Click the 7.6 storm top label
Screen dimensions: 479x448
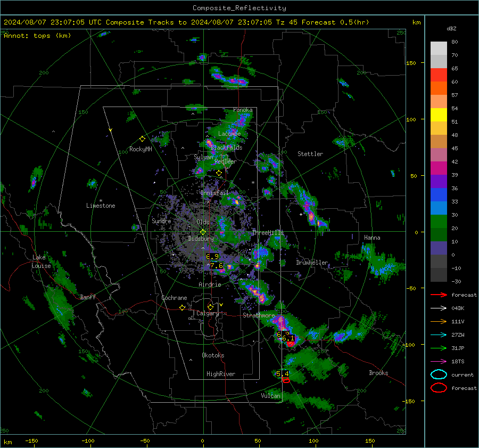pos(217,266)
